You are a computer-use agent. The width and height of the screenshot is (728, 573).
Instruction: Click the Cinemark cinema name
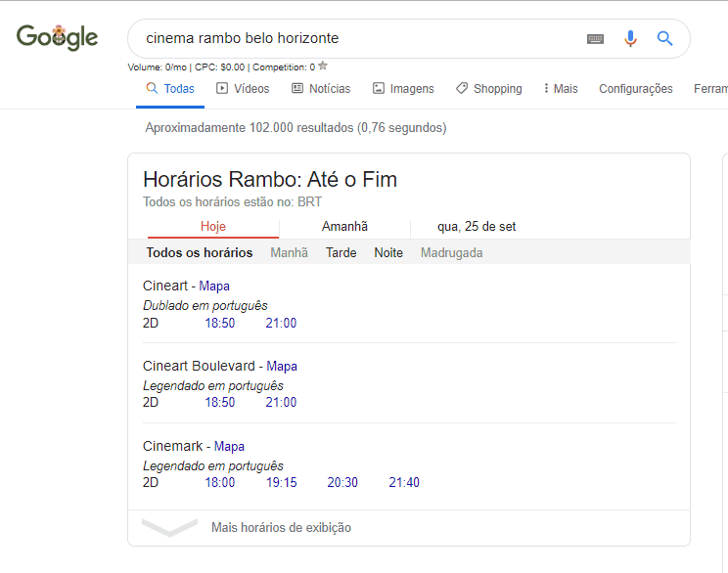click(x=173, y=446)
